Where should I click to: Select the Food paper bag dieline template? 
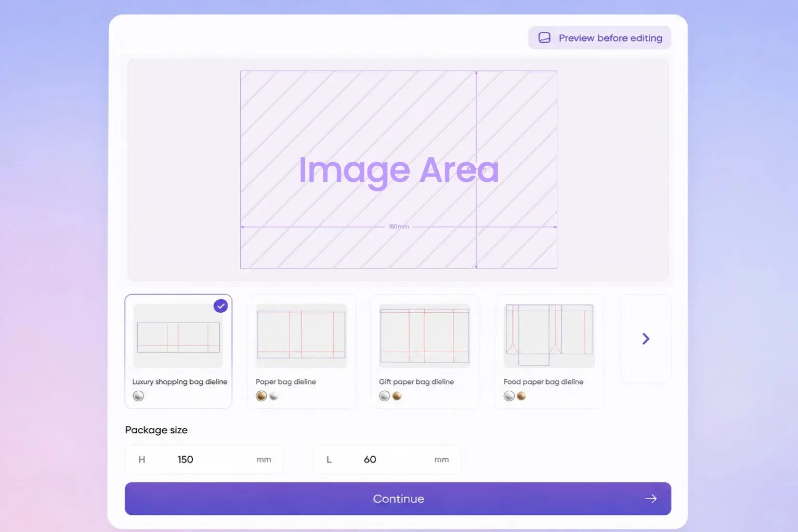(549, 351)
